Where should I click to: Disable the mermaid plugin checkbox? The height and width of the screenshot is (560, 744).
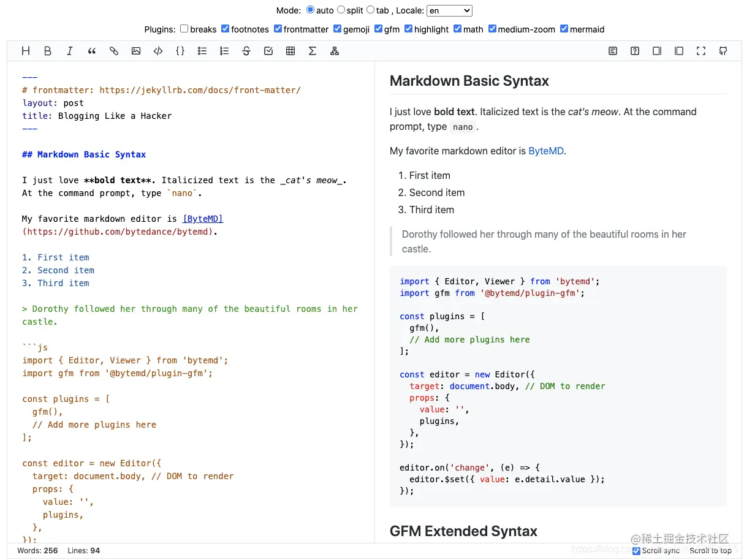(564, 29)
